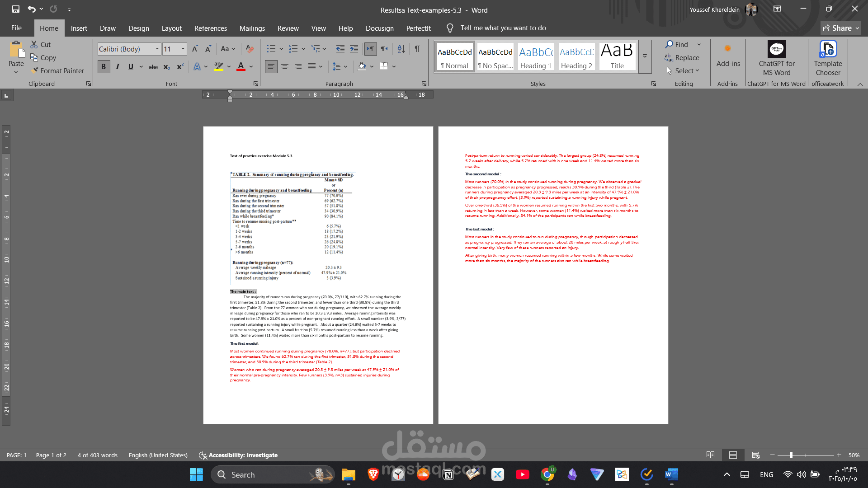Toggle Underline formatting
The image size is (868, 488).
click(131, 66)
